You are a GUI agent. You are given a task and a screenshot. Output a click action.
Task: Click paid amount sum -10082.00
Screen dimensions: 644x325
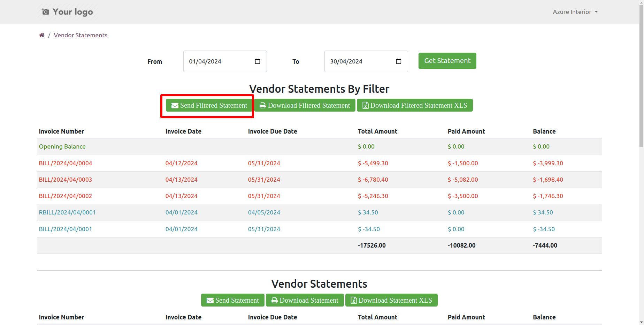[x=462, y=245]
